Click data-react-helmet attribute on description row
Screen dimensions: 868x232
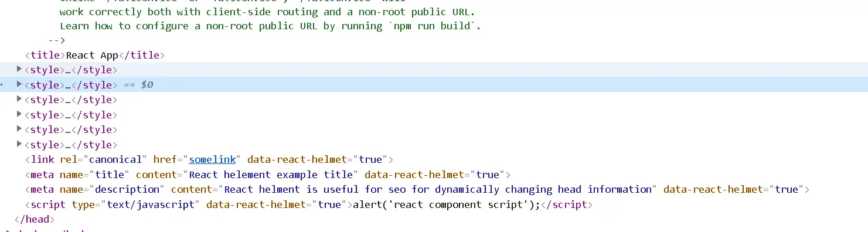733,189
